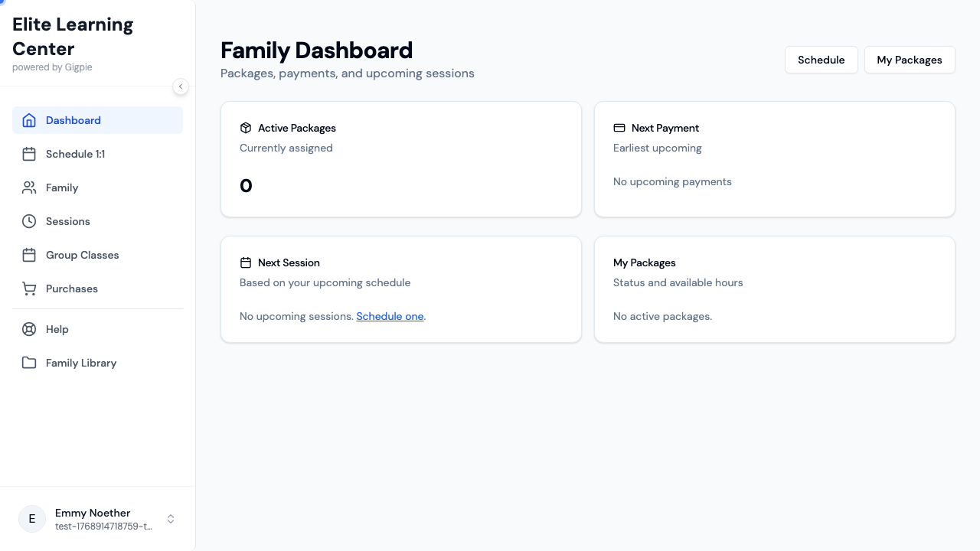Click the Dashboard home icon

pyautogui.click(x=29, y=120)
